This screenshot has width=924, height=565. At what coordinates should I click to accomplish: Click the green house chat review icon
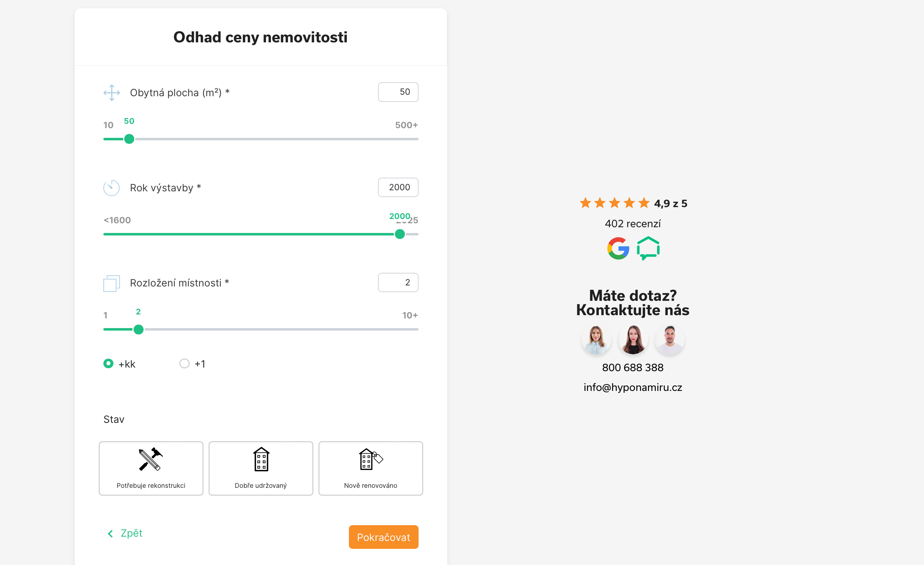(648, 248)
